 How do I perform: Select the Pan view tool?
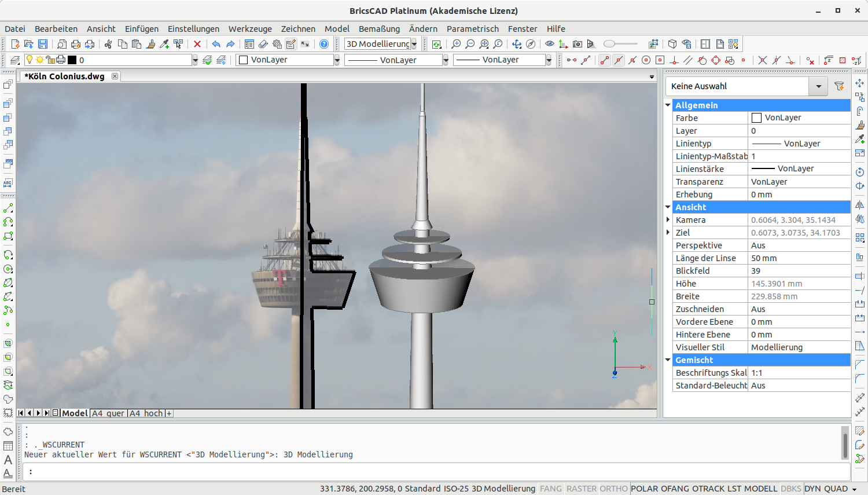(x=517, y=44)
